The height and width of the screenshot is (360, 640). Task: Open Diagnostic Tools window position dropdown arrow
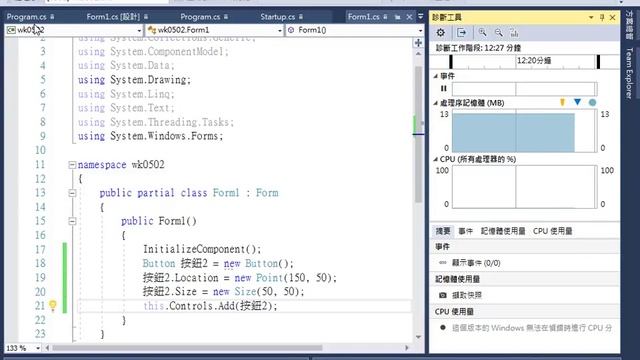[x=591, y=17]
